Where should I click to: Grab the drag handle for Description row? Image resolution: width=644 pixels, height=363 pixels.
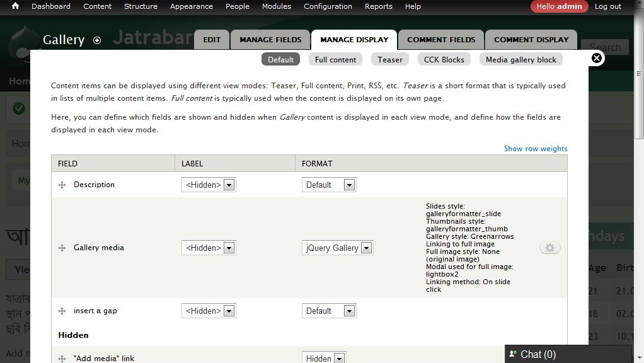click(62, 185)
